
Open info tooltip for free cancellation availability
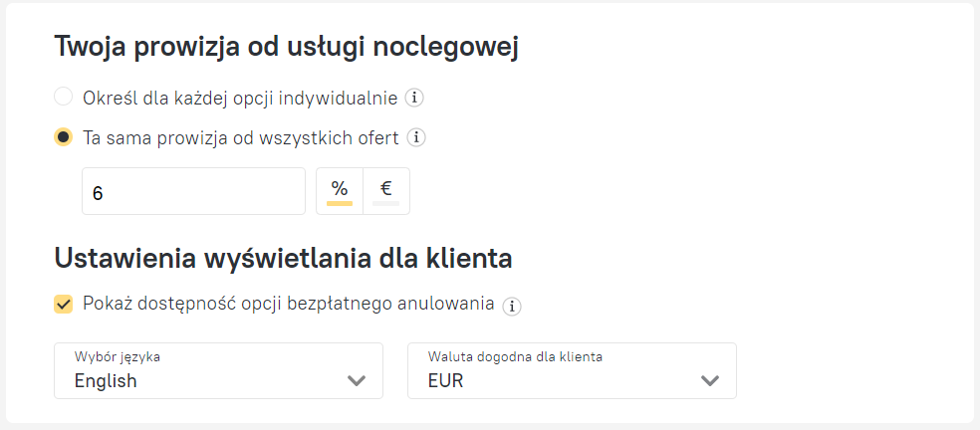(x=512, y=306)
